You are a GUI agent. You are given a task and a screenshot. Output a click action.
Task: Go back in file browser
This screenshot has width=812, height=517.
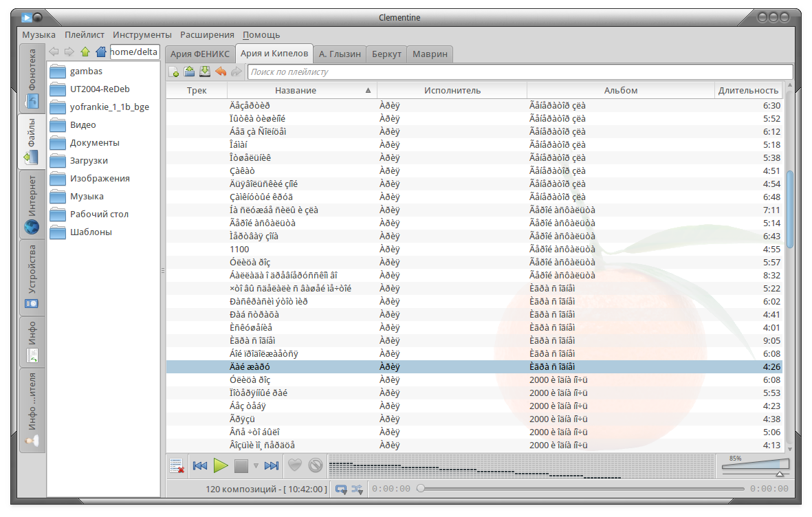coord(54,52)
